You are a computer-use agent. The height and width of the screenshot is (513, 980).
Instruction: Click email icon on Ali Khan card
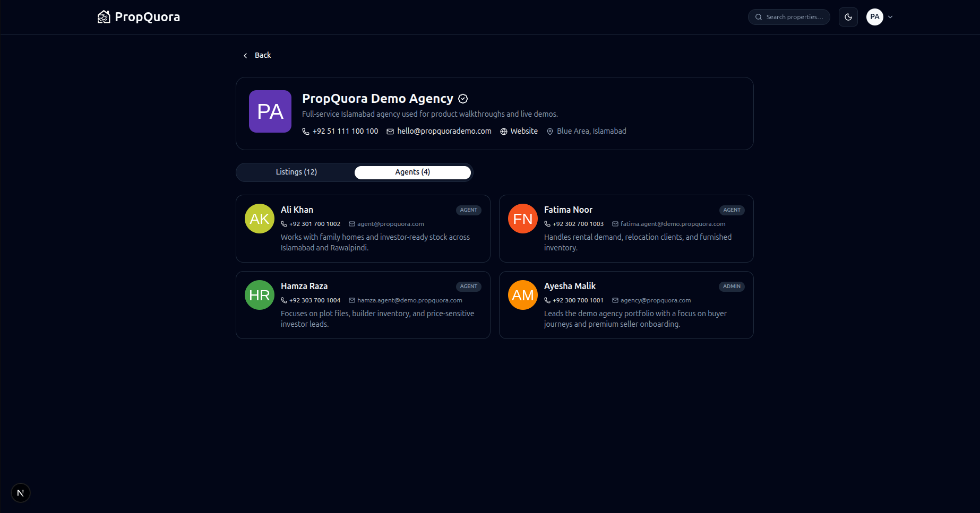[x=352, y=224]
